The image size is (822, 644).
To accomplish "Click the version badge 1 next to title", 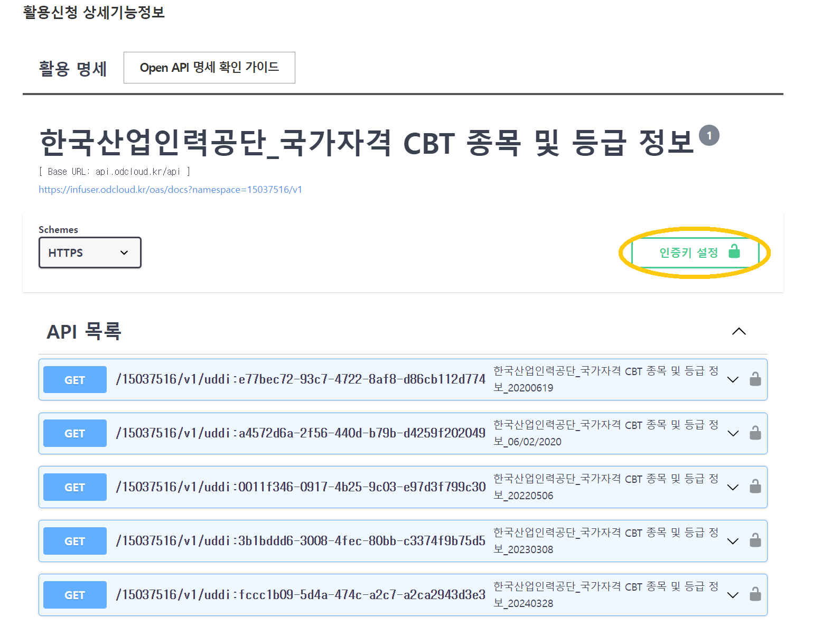I will (709, 136).
